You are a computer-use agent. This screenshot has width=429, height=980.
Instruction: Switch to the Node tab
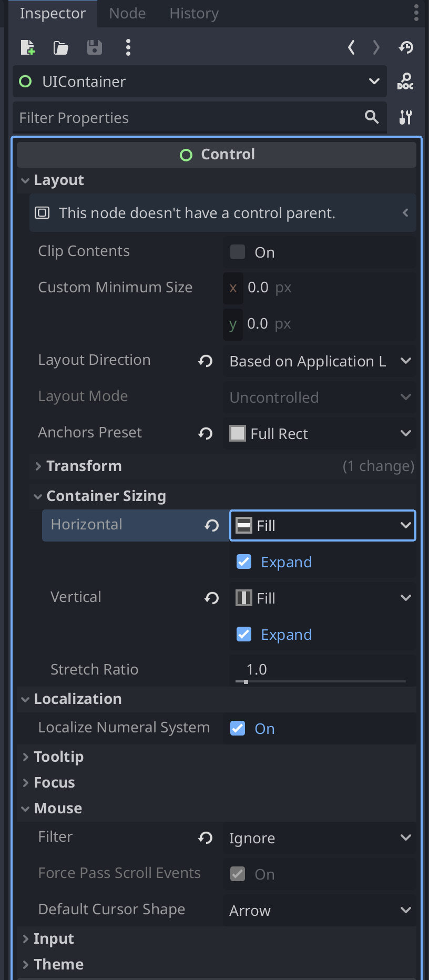[x=127, y=14]
